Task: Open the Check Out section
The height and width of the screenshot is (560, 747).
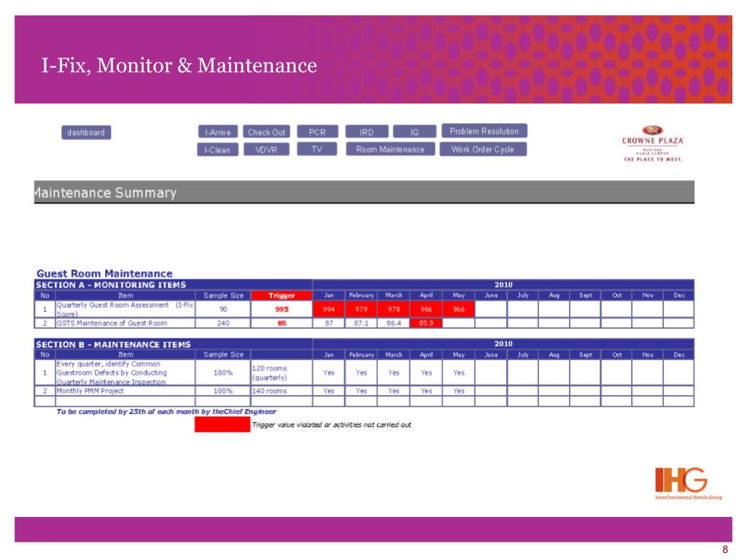Action: click(266, 132)
